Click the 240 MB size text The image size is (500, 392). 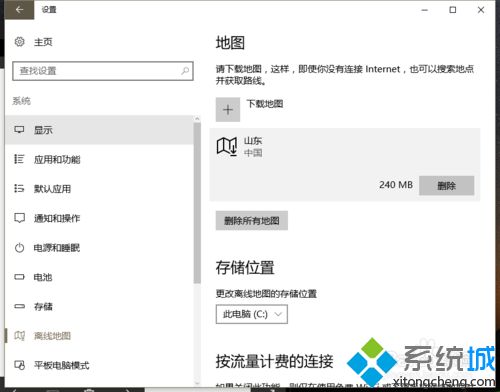point(396,185)
